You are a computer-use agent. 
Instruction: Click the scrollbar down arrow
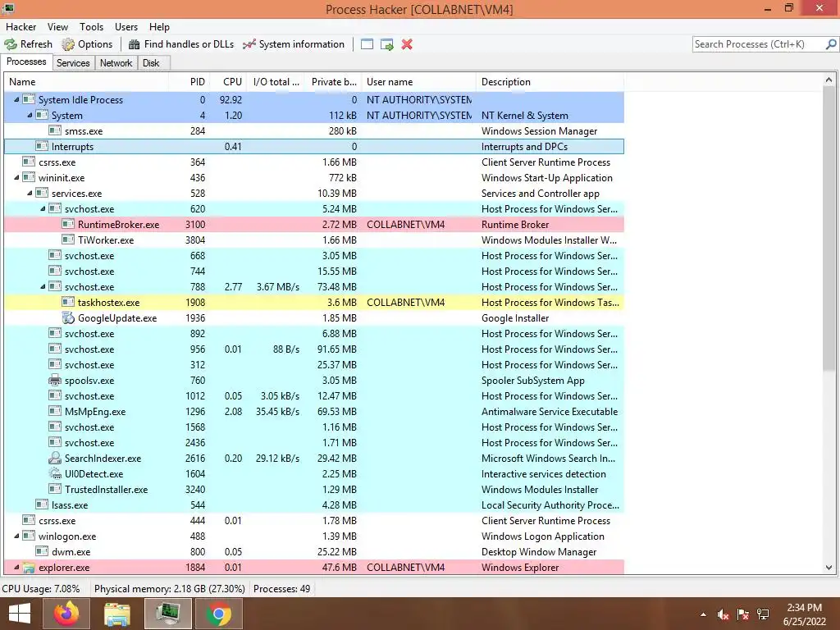829,568
